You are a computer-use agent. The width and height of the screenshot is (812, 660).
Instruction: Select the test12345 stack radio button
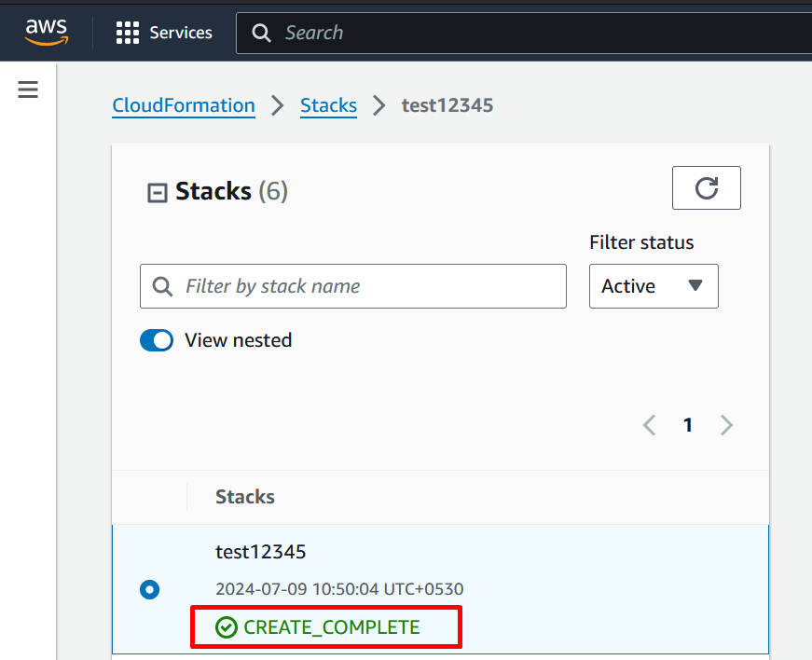tap(150, 589)
